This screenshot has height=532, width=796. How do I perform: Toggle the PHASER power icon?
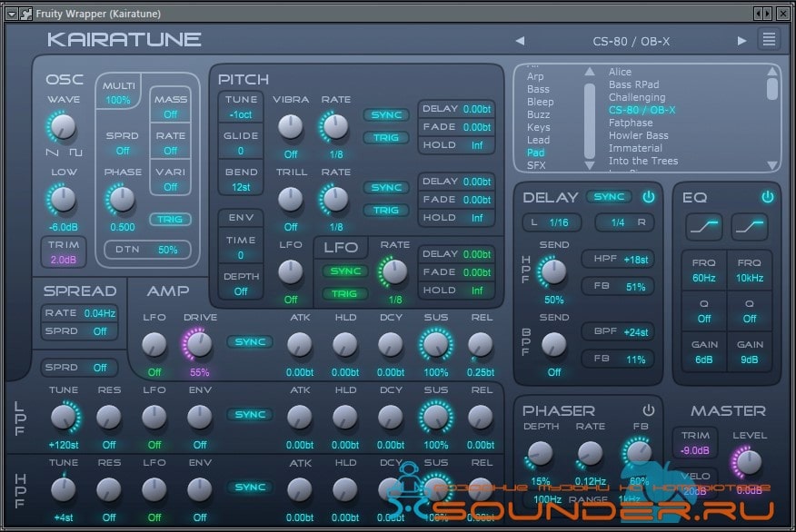click(648, 409)
